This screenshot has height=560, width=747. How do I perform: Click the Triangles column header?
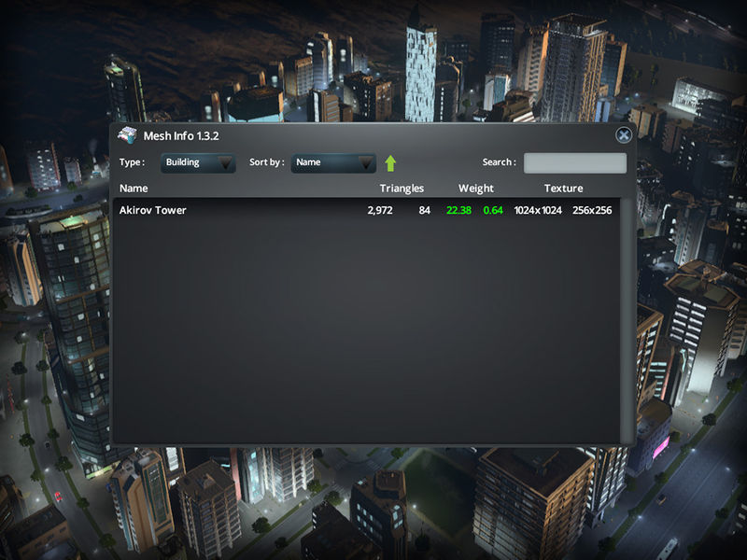point(402,189)
